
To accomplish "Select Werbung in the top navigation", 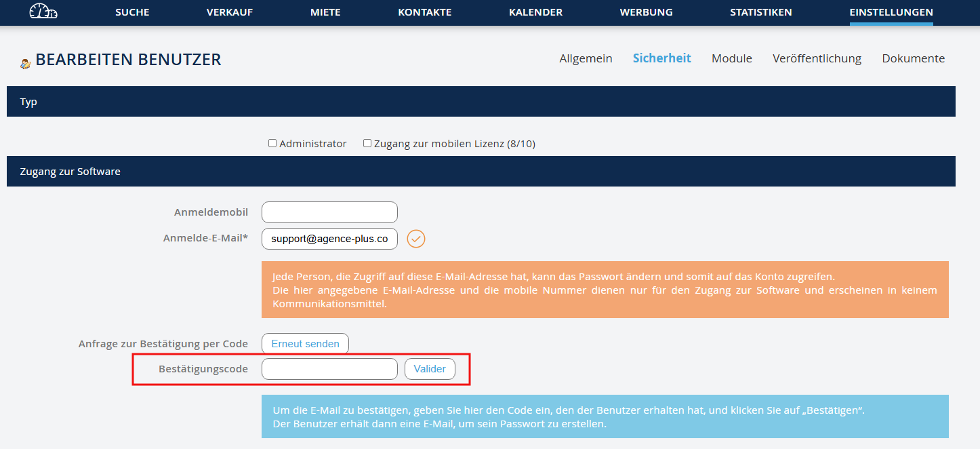I will pyautogui.click(x=646, y=12).
